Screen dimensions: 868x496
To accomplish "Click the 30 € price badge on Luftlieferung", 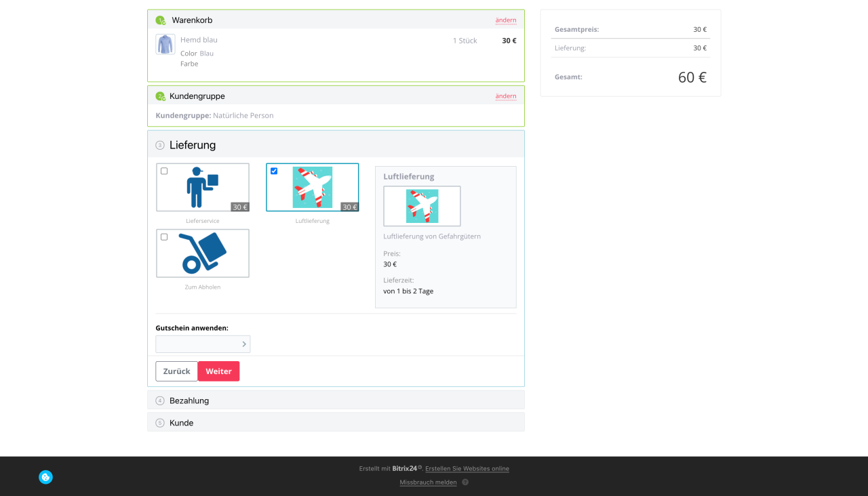I will (x=349, y=207).
